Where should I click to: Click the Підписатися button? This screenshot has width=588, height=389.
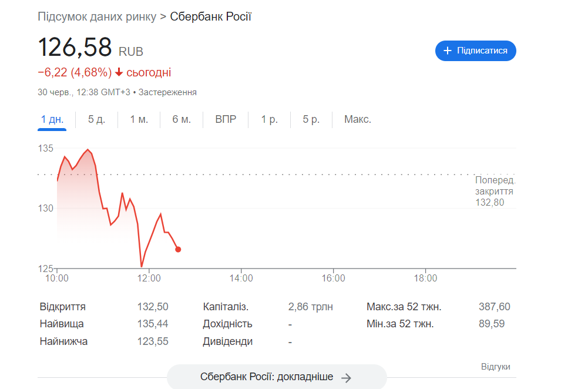(x=475, y=51)
